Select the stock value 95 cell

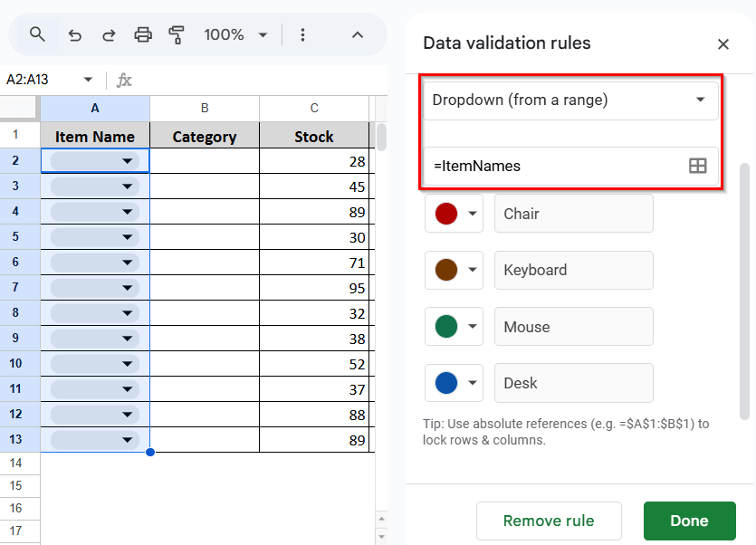[314, 288]
